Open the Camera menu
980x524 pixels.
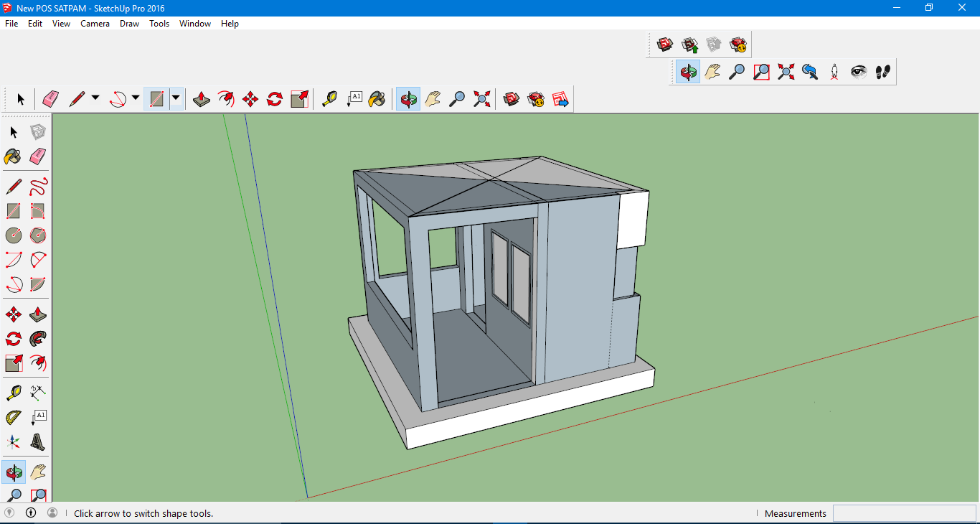[95, 23]
